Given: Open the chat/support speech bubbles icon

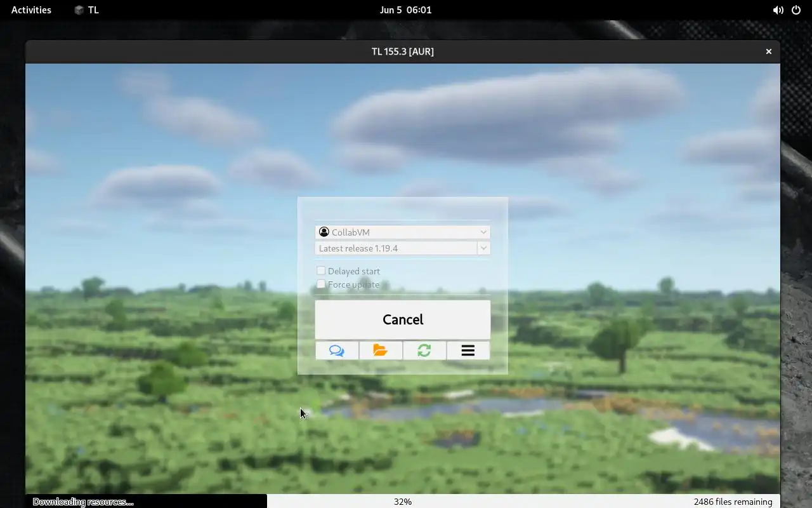Looking at the screenshot, I should [x=337, y=351].
